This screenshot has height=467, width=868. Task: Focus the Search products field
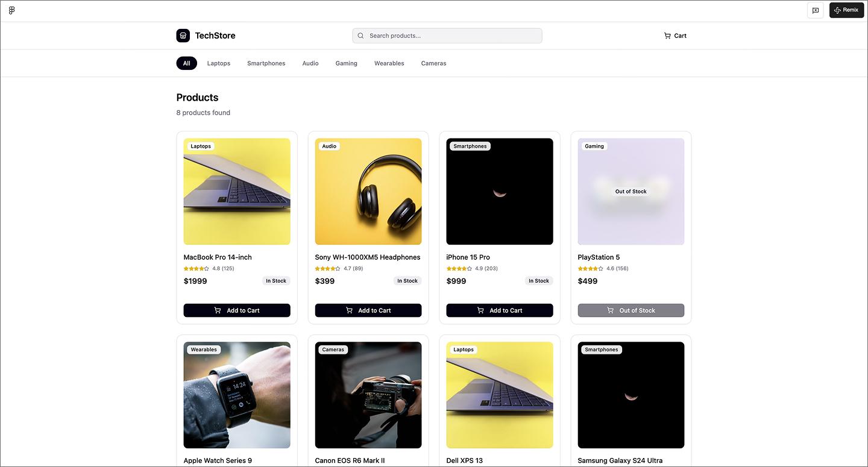click(x=447, y=36)
